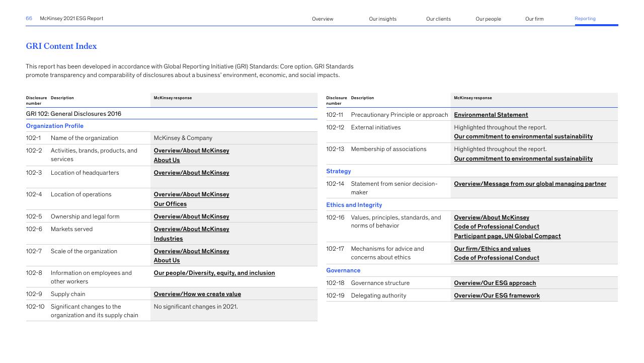Click the 'External initiatives' description
Image resolution: width=644 pixels, height=363 pixels.
pyautogui.click(x=376, y=127)
